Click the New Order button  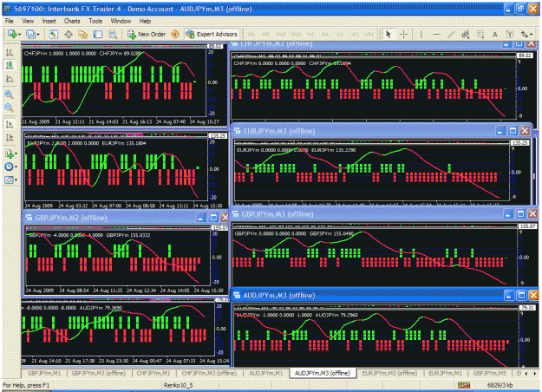point(147,34)
